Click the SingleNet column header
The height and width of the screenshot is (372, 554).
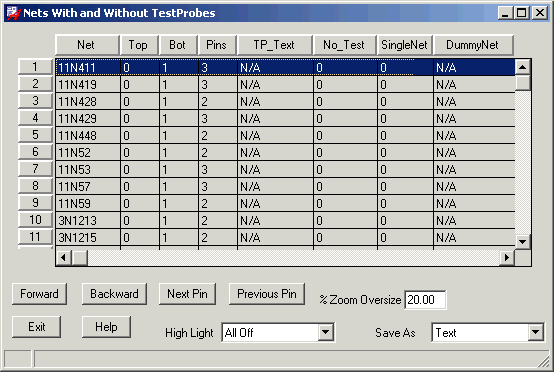click(x=405, y=45)
